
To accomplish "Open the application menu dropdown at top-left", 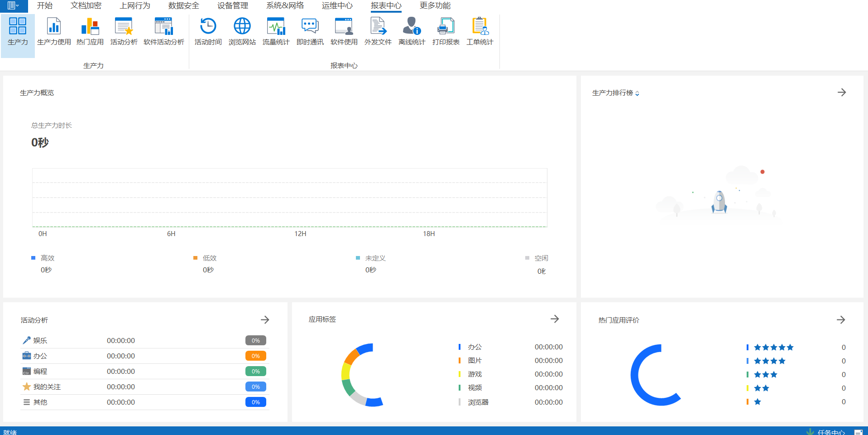I will pyautogui.click(x=13, y=6).
